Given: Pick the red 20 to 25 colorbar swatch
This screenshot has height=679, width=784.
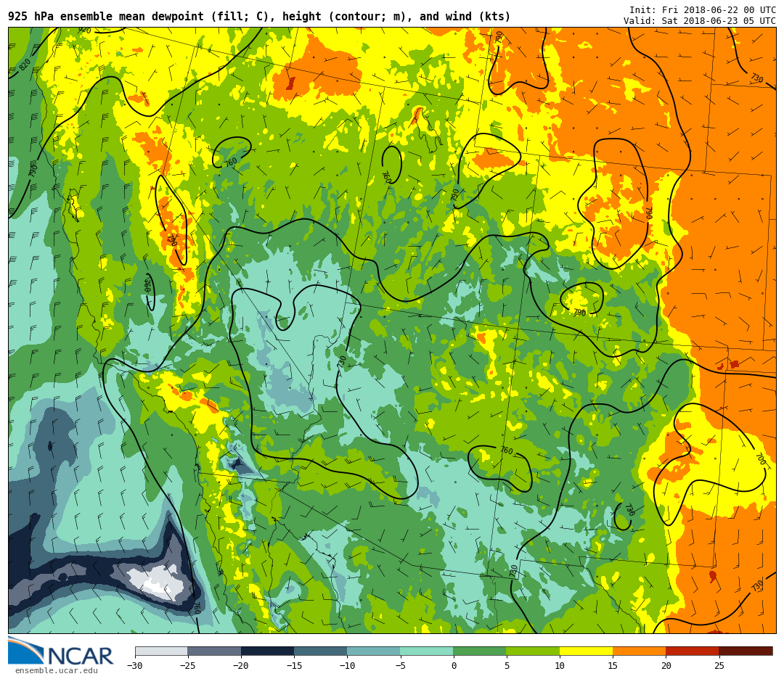Looking at the screenshot, I should [x=692, y=651].
